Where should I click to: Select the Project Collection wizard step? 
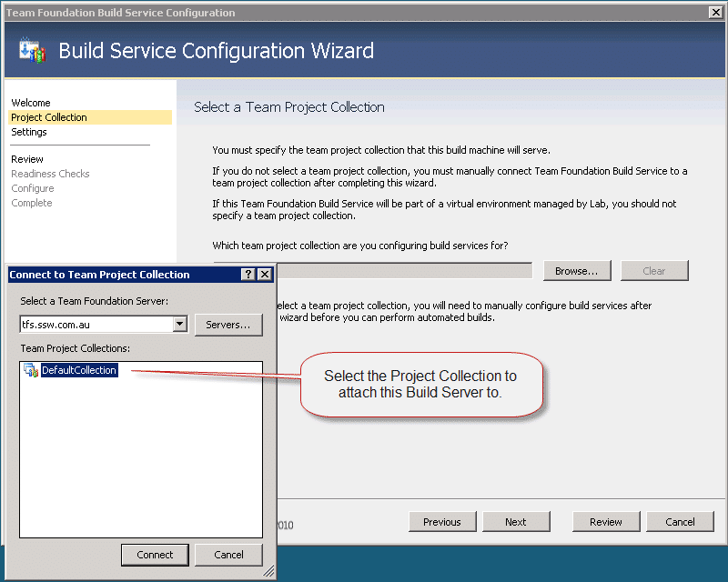[x=90, y=117]
